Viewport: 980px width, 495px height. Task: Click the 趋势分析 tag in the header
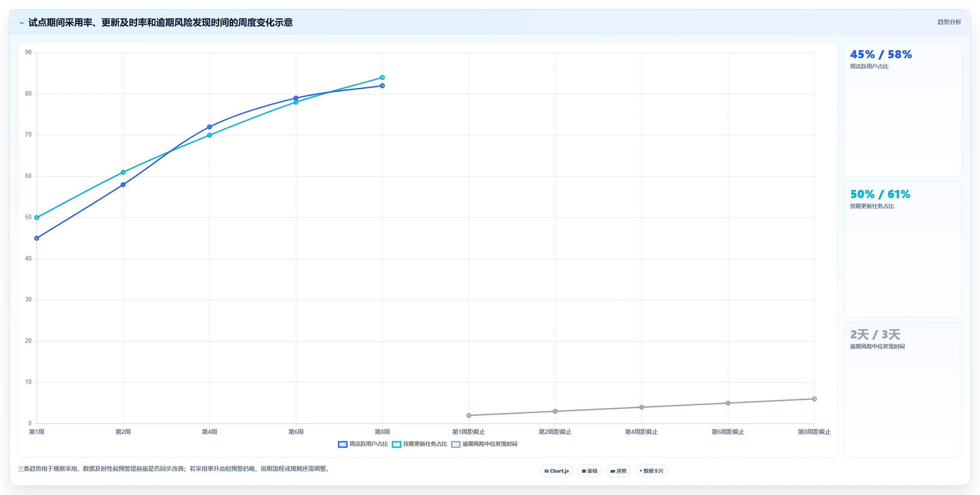pyautogui.click(x=949, y=22)
